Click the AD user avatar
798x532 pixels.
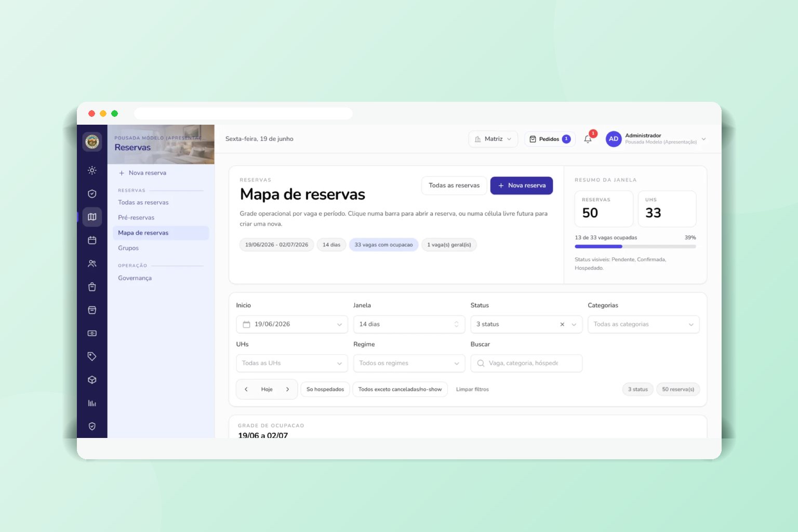[614, 139]
